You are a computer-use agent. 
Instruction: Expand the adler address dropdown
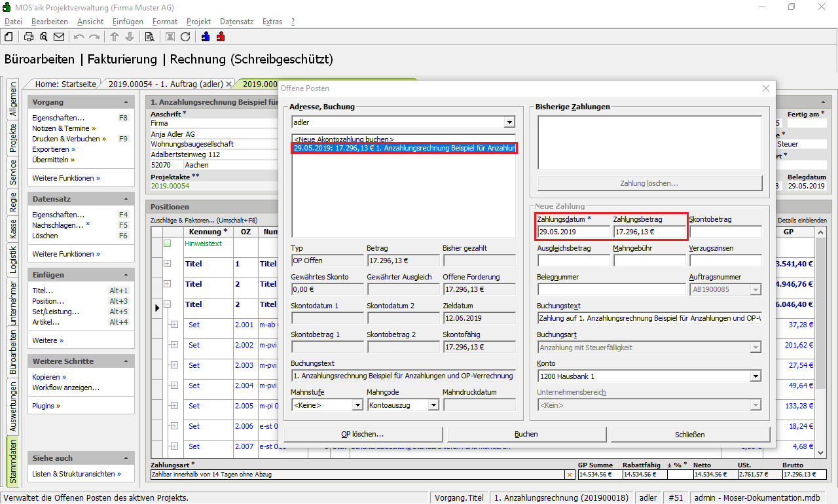pyautogui.click(x=509, y=122)
